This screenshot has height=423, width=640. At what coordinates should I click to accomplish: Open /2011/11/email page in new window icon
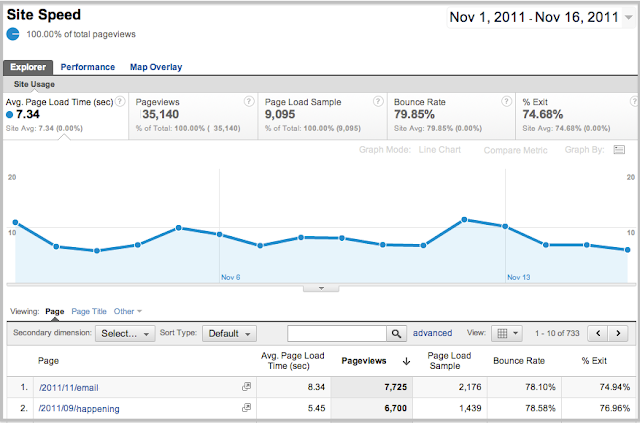(x=246, y=385)
